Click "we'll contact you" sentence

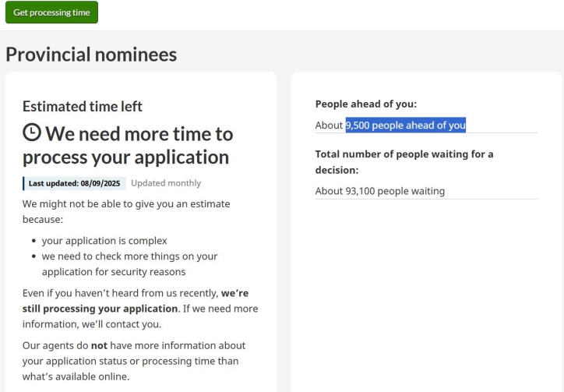coord(125,323)
